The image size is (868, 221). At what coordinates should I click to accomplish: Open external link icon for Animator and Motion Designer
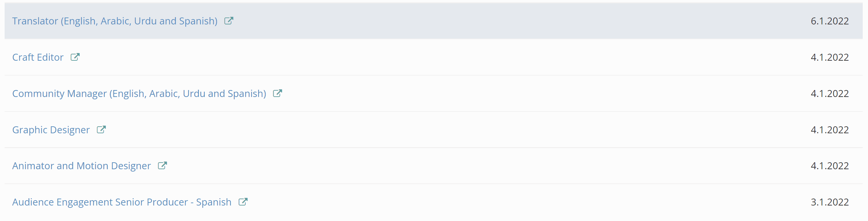pos(163,166)
